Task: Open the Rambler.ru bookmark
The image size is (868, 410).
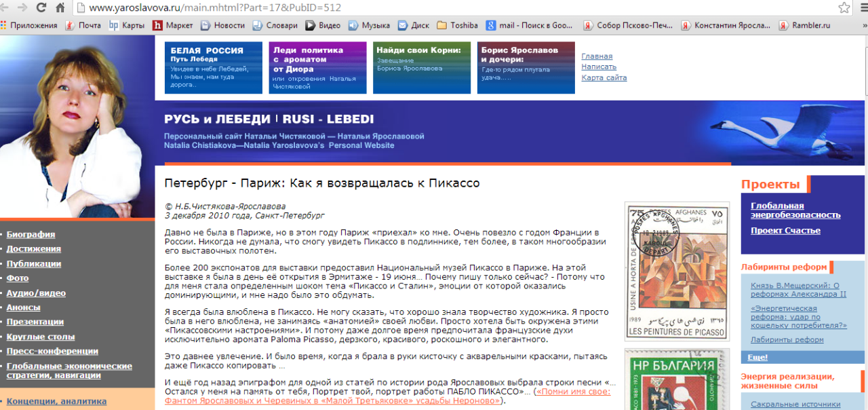Action: point(804,25)
